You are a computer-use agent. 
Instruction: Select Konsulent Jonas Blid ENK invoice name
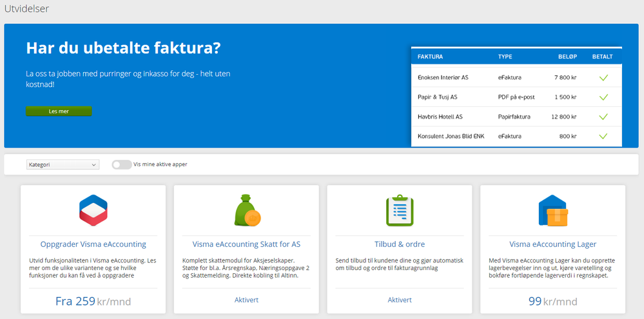tap(451, 137)
